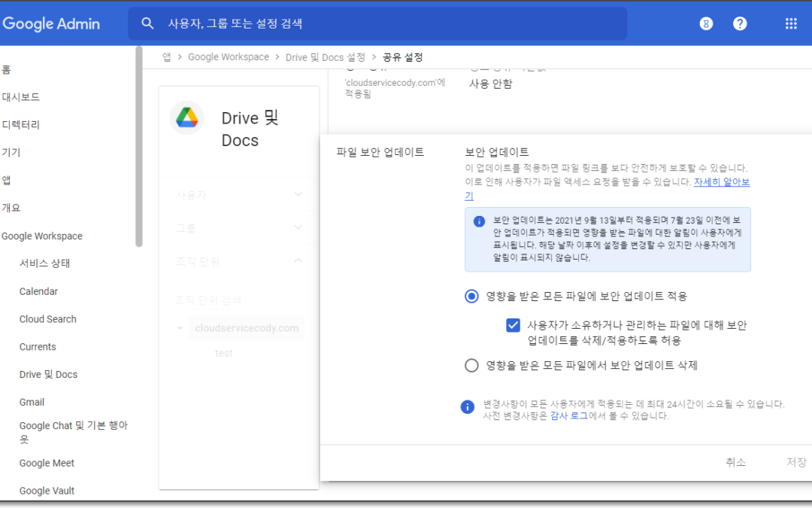Open 기기 in the sidebar
Image resolution: width=812 pixels, height=508 pixels.
click(11, 152)
